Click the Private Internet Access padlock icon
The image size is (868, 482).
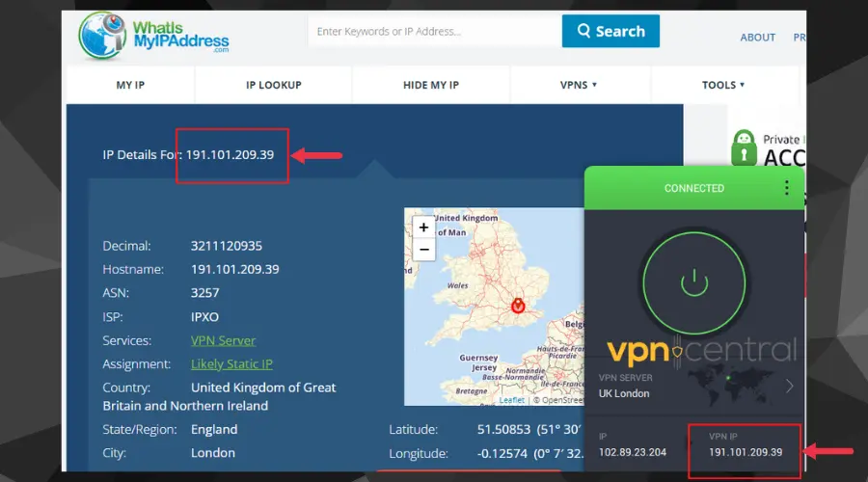tap(744, 147)
